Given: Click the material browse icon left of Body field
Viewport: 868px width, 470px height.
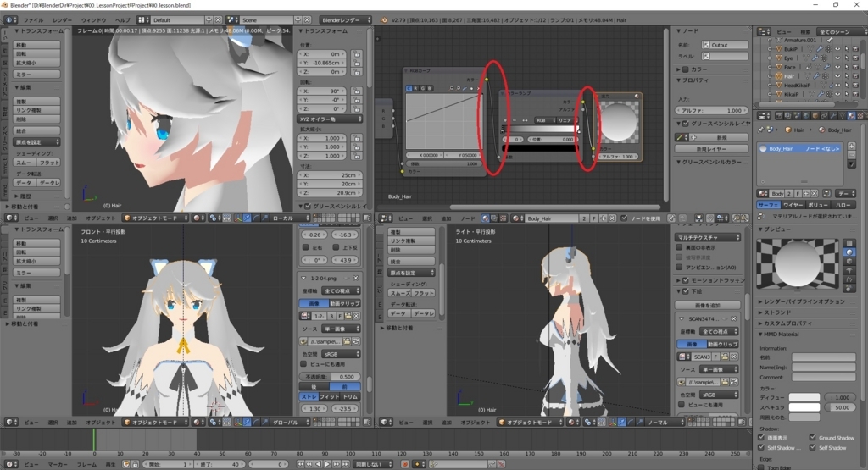Looking at the screenshot, I should 763,194.
